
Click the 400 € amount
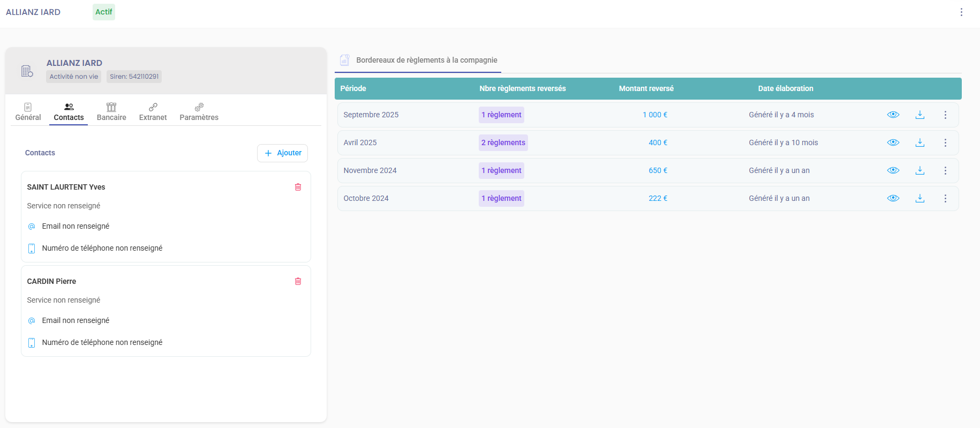pyautogui.click(x=658, y=142)
